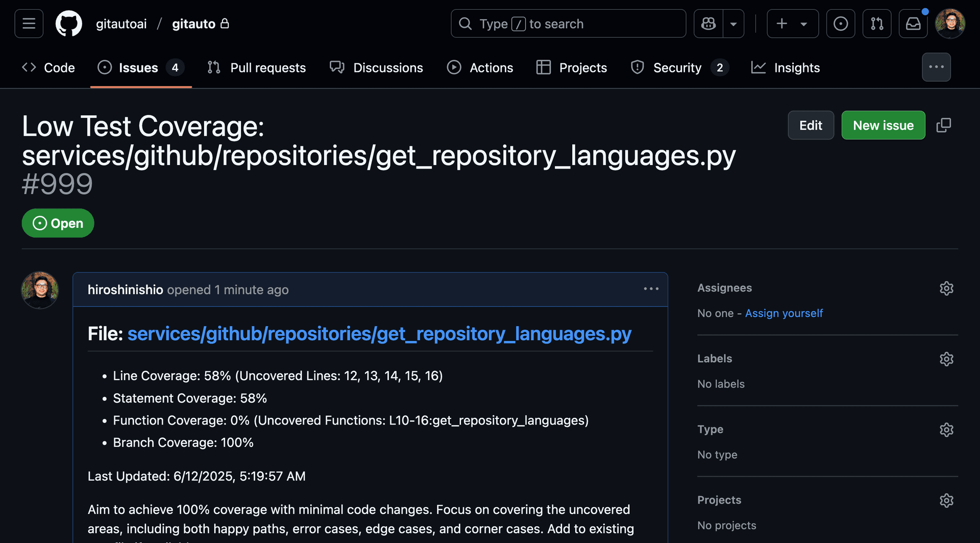Go to GitHub homepage via Octocat logo
The height and width of the screenshot is (543, 980).
[68, 23]
